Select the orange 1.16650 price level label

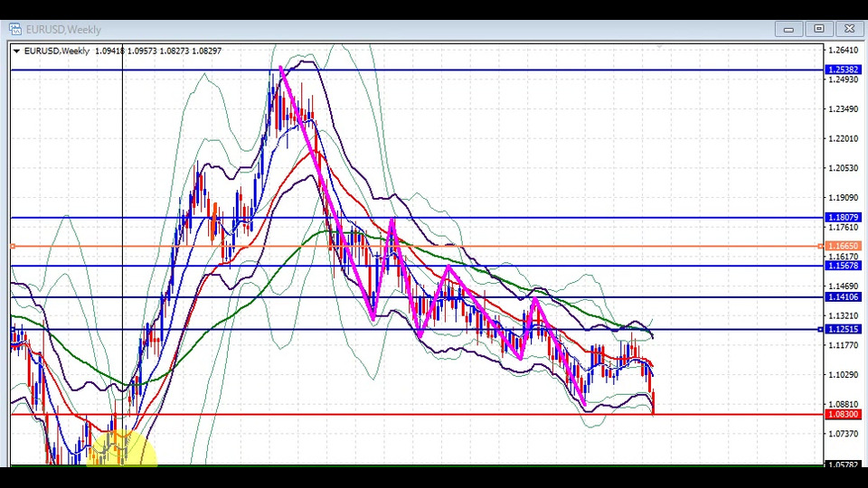point(843,246)
